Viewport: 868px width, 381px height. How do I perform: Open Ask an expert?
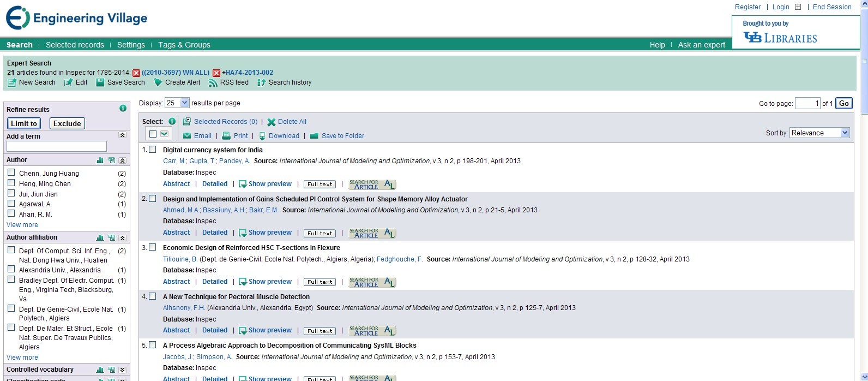[x=702, y=45]
